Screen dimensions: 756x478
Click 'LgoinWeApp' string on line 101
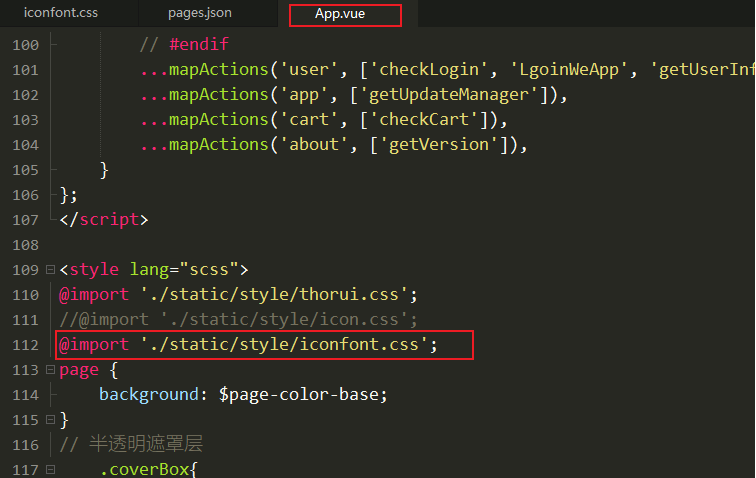pyautogui.click(x=569, y=69)
